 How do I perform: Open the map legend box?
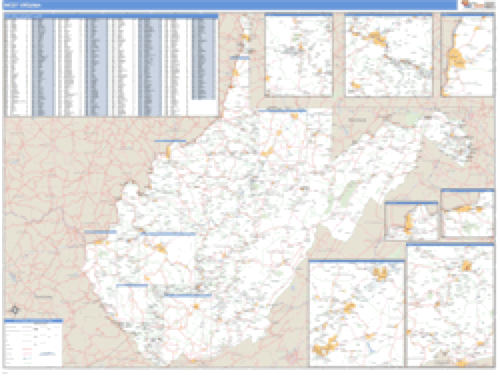pos(33,343)
